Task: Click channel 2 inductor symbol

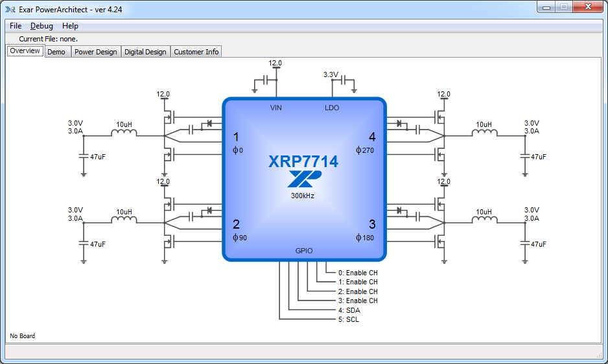Action: point(124,220)
